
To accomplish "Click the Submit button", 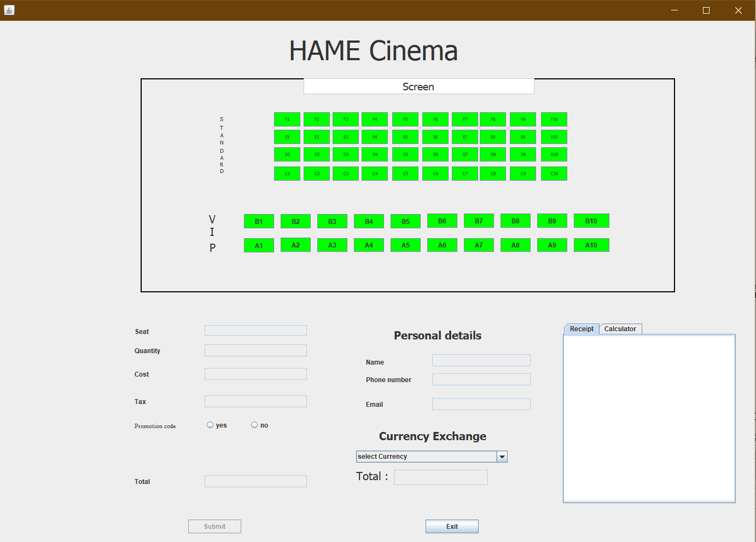I will coord(214,526).
